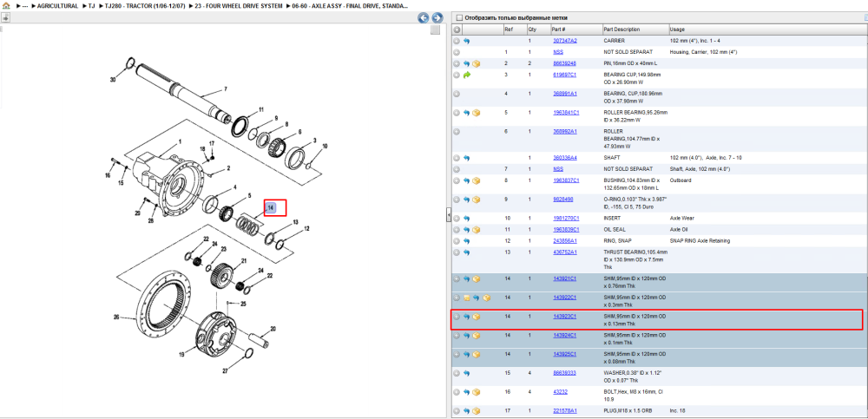Open the 06-60 - AXLE ASSY breadcrumb
The image size is (868, 419).
click(x=351, y=6)
